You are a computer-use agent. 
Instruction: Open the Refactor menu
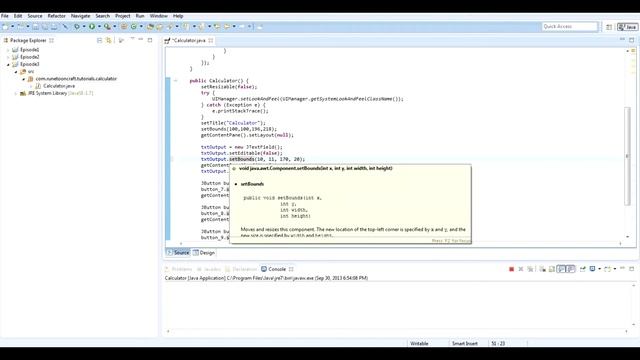pyautogui.click(x=56, y=16)
